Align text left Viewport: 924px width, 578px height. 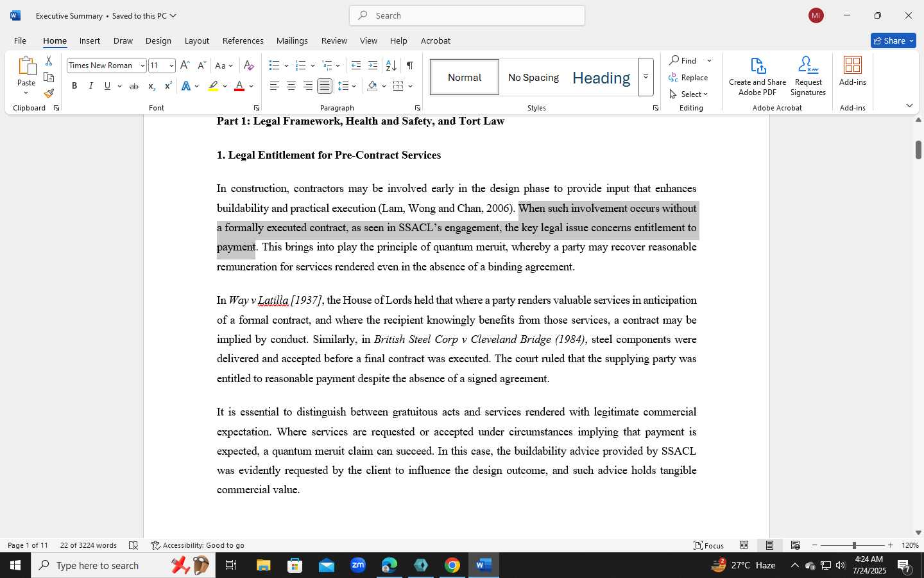275,86
